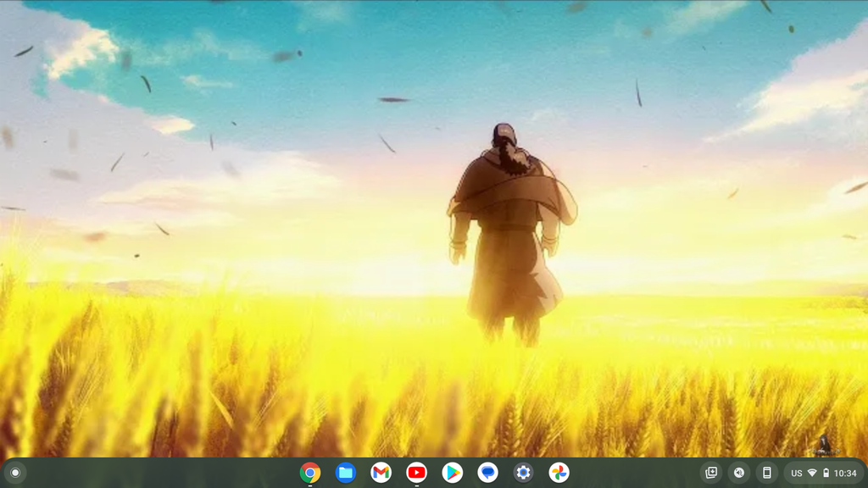The height and width of the screenshot is (488, 868).
Task: Launch Google Chrome from the shelf
Action: 310,473
